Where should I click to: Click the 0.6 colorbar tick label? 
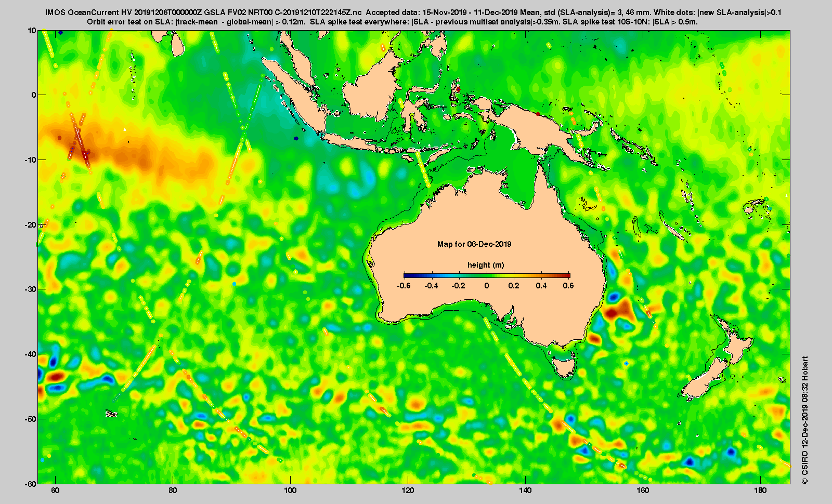[x=568, y=286]
